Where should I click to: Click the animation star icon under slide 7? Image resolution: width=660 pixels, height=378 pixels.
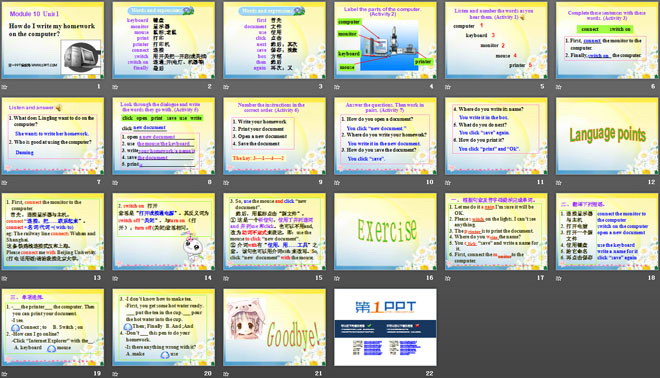(x=5, y=183)
